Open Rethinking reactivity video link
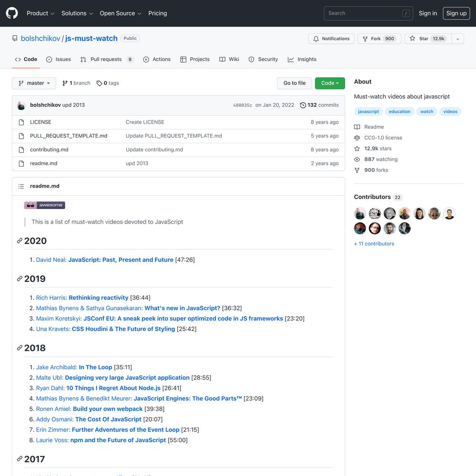The height and width of the screenshot is (476, 476). pos(99,298)
